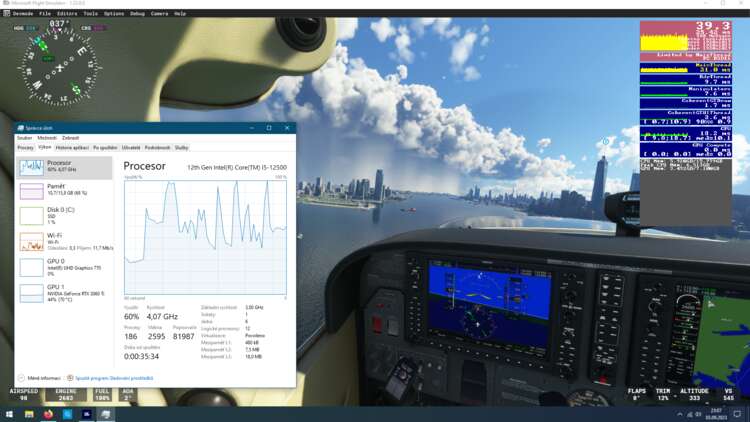Open the Debug menu in Flight Simulator
Image resolution: width=750 pixels, height=422 pixels.
(x=137, y=13)
